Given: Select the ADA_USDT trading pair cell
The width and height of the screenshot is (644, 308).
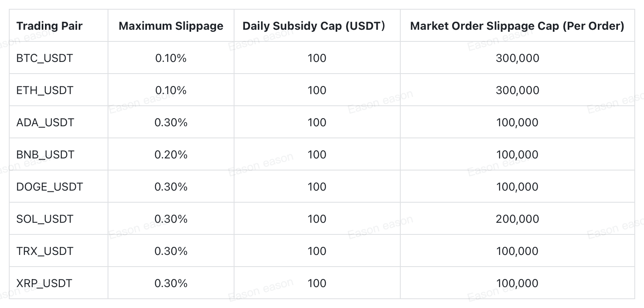Looking at the screenshot, I should (45, 122).
